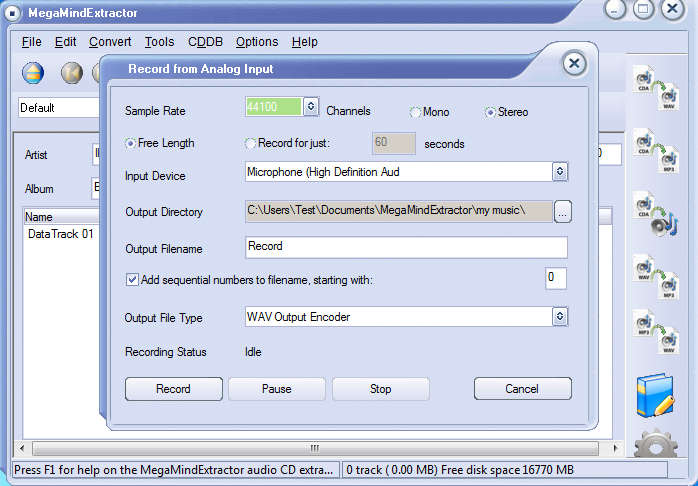Expand the Output File Type dropdown
The image size is (698, 486).
coord(560,316)
